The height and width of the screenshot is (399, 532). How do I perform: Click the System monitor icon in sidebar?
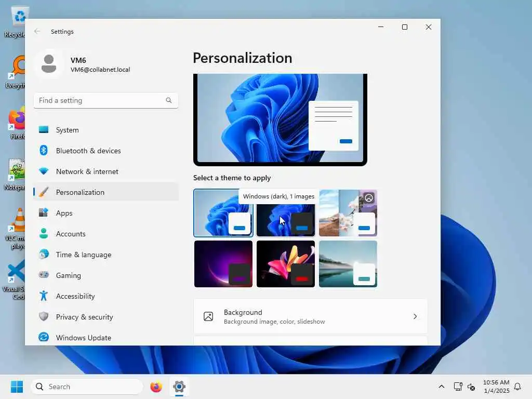click(44, 129)
